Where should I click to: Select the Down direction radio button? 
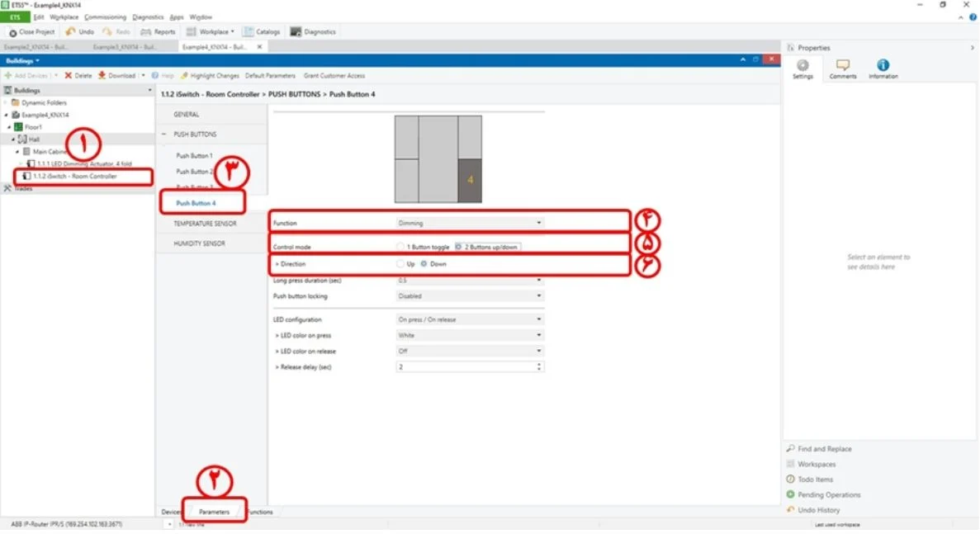click(x=424, y=264)
